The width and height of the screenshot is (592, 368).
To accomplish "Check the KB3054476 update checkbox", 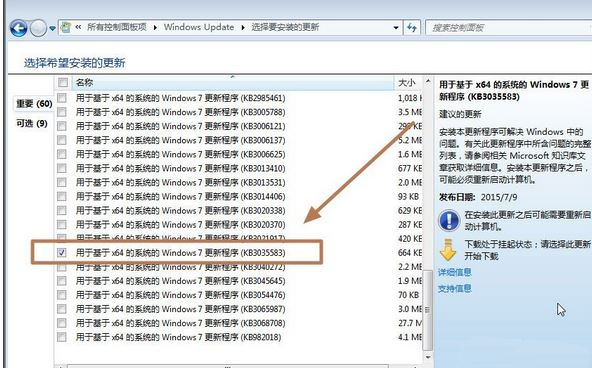I will (x=62, y=295).
